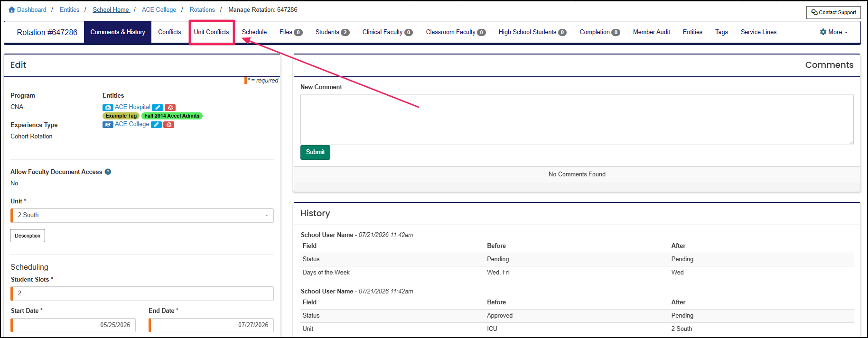Open the ACE Hospital entity link
The height and width of the screenshot is (338, 868).
[x=132, y=107]
